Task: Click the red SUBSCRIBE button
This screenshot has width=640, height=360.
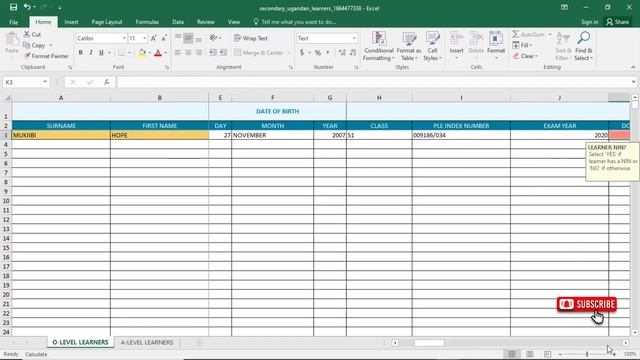Action: pos(587,304)
